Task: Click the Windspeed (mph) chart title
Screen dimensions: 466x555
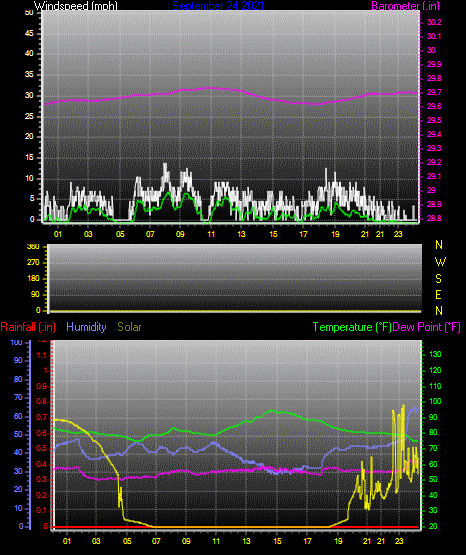Action: [x=76, y=5]
